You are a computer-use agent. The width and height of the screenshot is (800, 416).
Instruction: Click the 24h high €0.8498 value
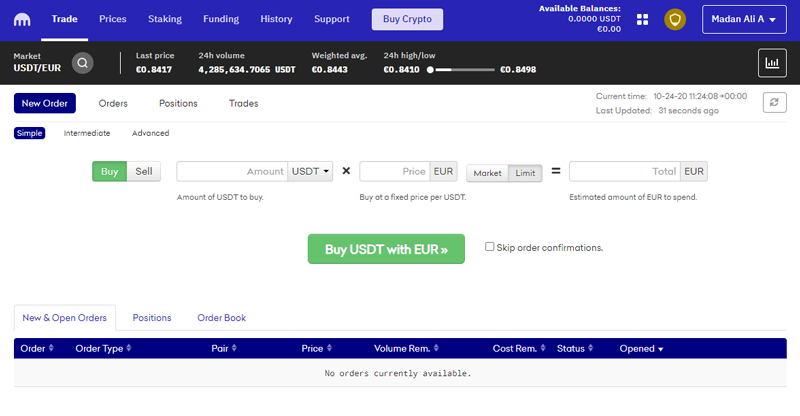[x=518, y=69]
